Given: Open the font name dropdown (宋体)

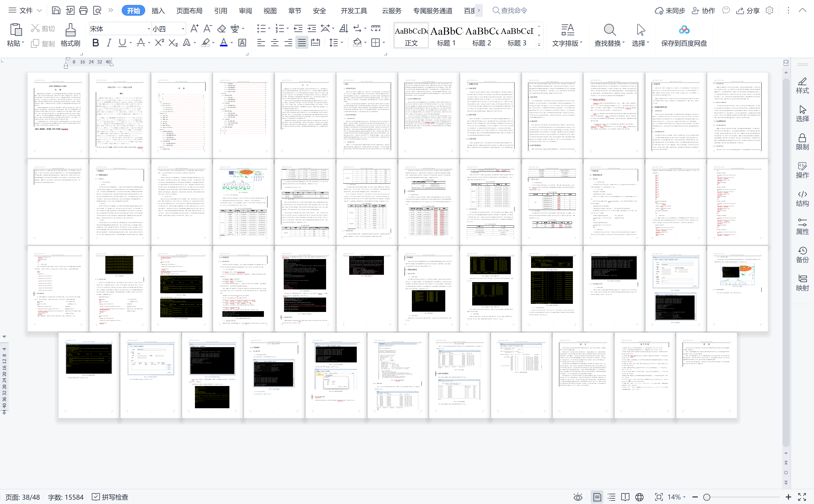Looking at the screenshot, I should pos(149,29).
